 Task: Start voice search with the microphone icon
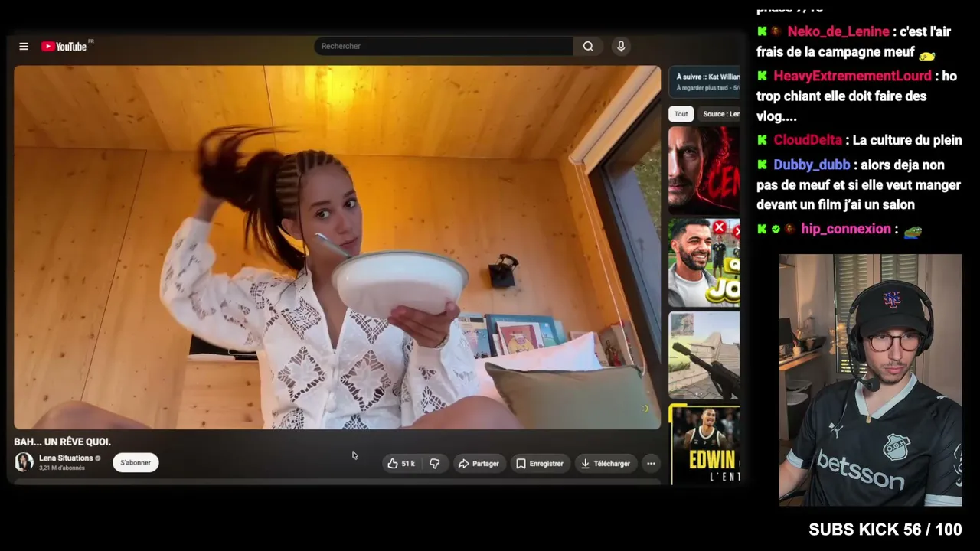point(621,46)
